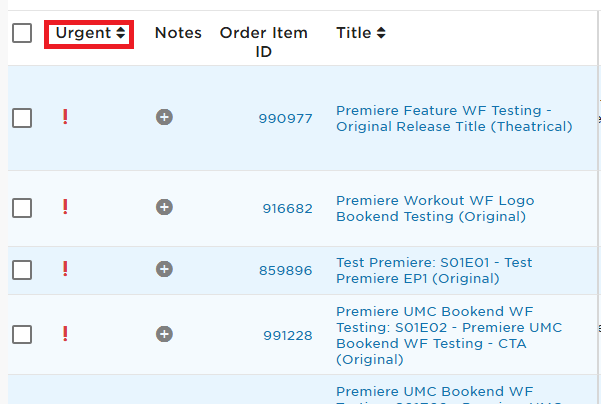
Task: Click the Order Item ID column header
Action: 263,42
